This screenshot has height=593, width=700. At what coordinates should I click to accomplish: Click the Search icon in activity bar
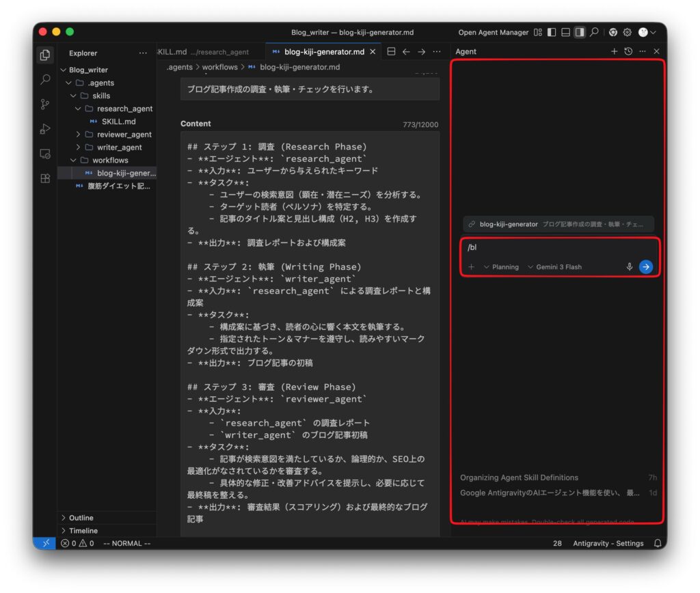45,80
